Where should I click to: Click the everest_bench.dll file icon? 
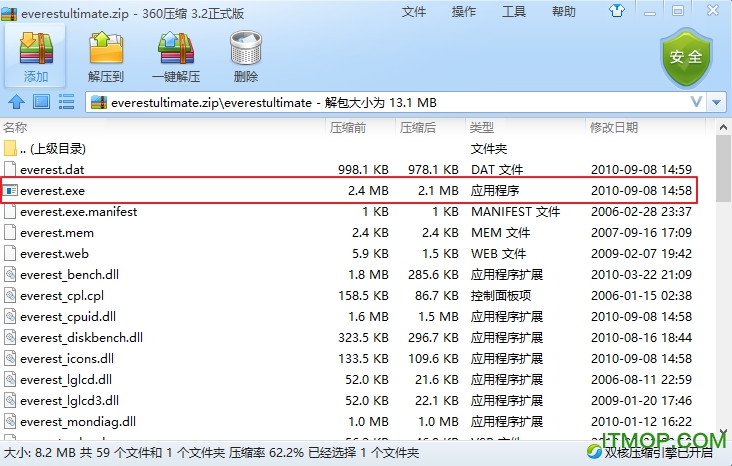(x=10, y=275)
